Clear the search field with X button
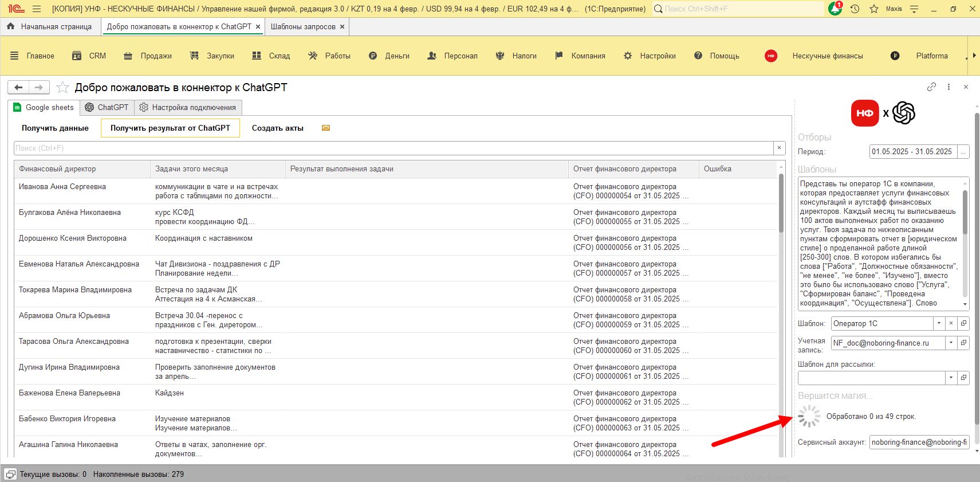Image resolution: width=980 pixels, height=482 pixels. tap(779, 148)
